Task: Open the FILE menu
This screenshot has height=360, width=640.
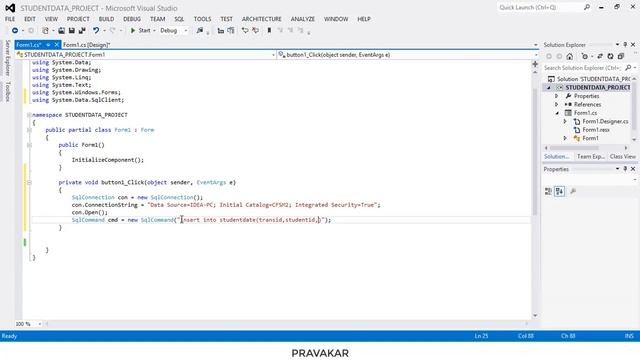Action: pyautogui.click(x=10, y=19)
